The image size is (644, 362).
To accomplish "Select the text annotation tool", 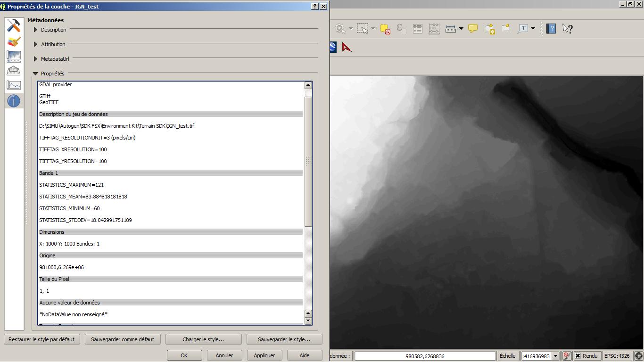I will click(522, 29).
